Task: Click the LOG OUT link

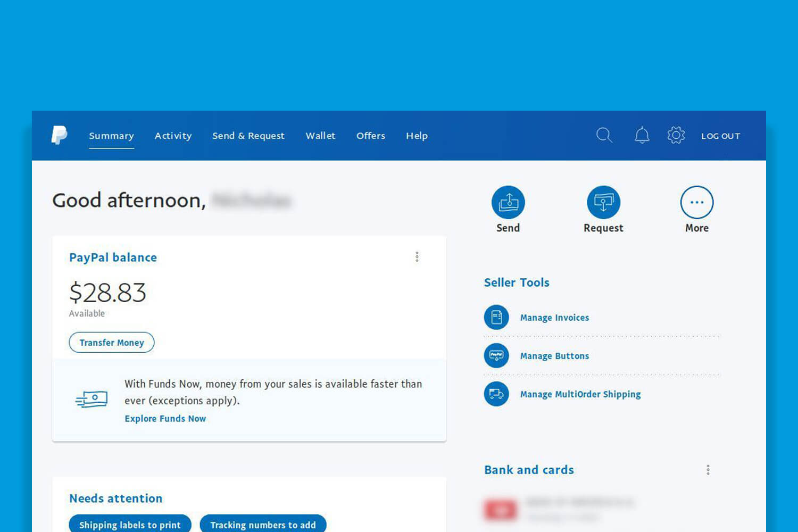Action: [720, 136]
